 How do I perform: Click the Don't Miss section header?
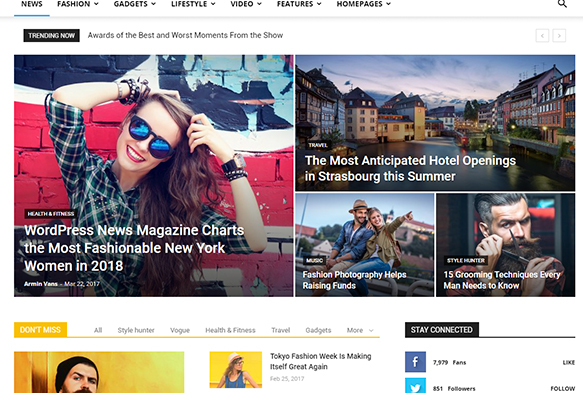pos(41,330)
